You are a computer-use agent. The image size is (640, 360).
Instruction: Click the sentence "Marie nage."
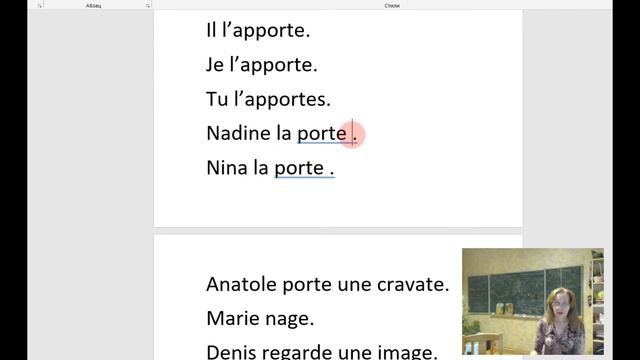click(x=260, y=318)
